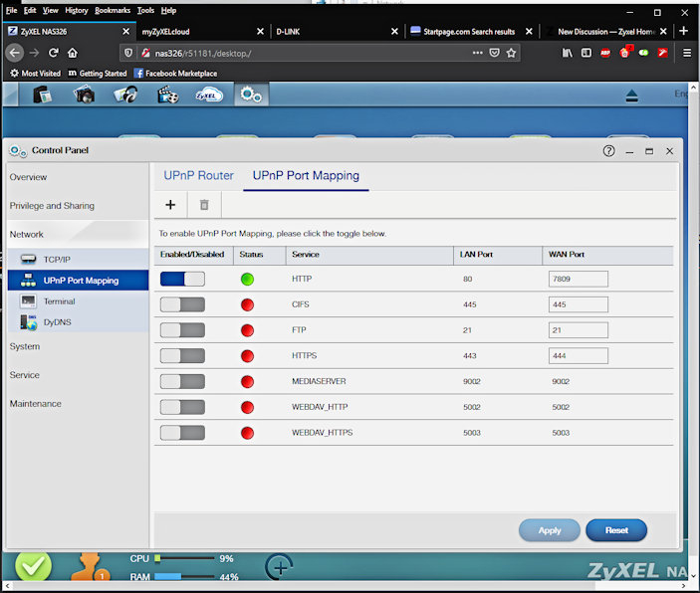The width and height of the screenshot is (700, 593).
Task: Open the browser Tools menu
Action: (x=145, y=10)
